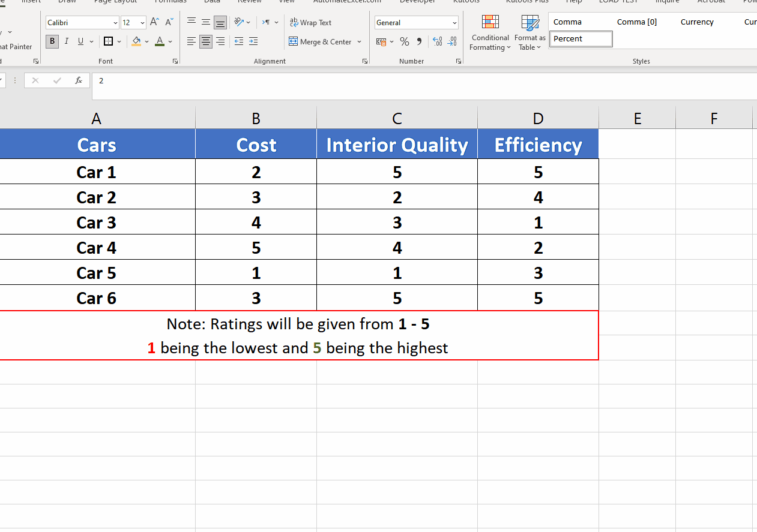Viewport: 757px width, 532px height.
Task: Click Decrease Font Size icon
Action: click(x=169, y=22)
